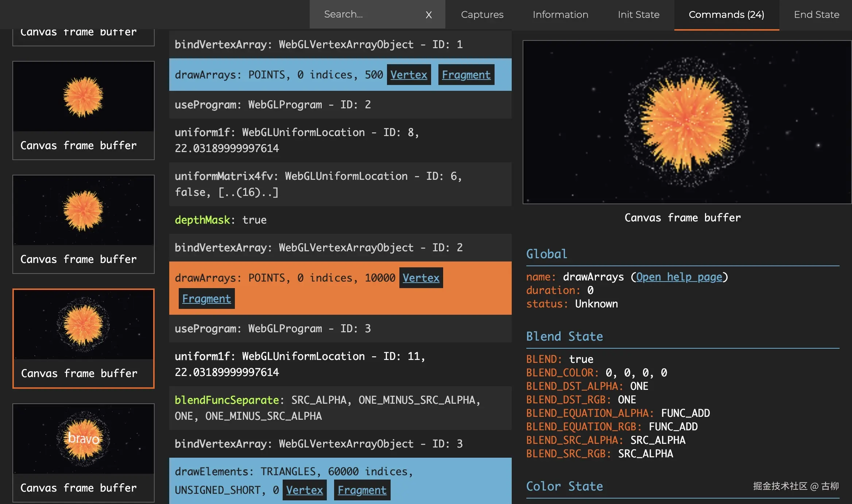The width and height of the screenshot is (852, 504).
Task: Open Vertex shader for 10000-point drawArrays
Action: [x=421, y=278]
